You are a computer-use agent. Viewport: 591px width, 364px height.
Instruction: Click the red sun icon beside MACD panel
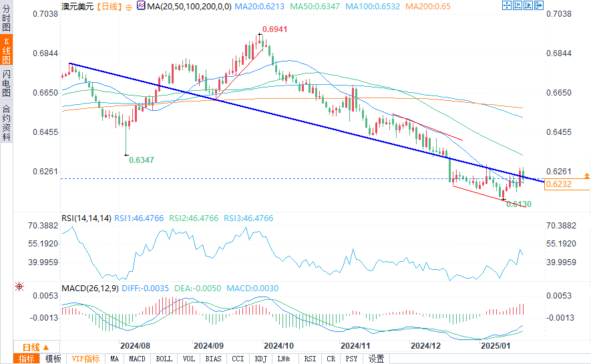[19, 287]
